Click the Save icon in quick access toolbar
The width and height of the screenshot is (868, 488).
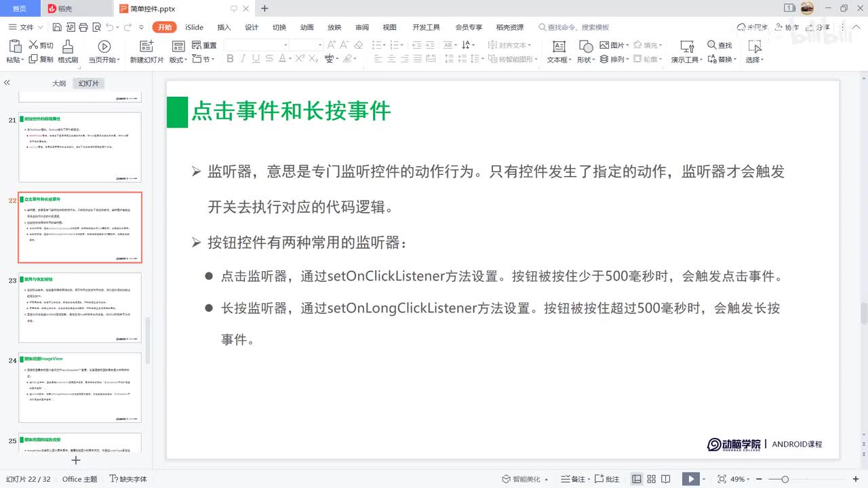pos(57,27)
